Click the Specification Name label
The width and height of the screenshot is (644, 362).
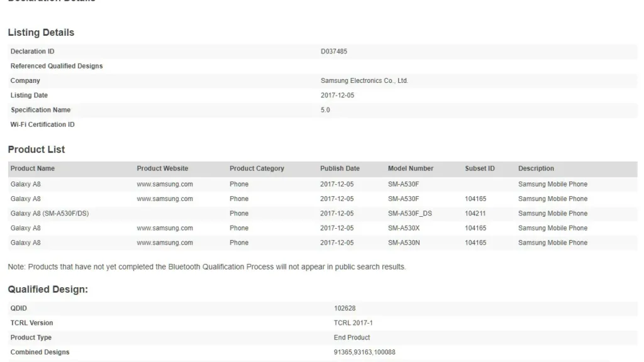click(41, 110)
